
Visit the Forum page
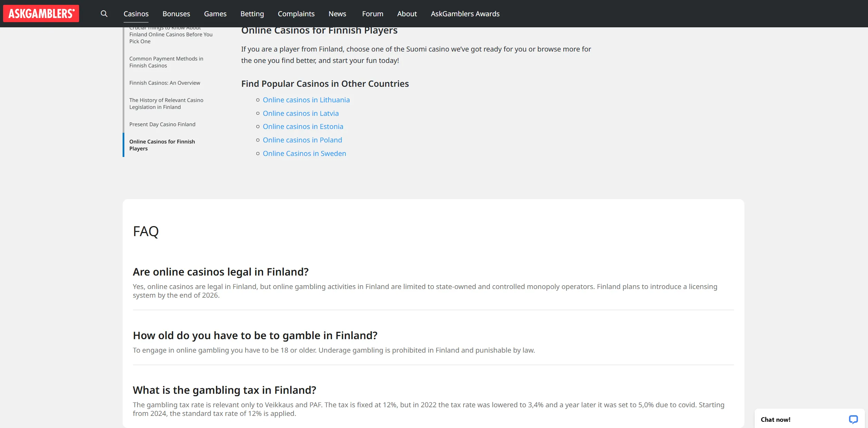tap(373, 14)
